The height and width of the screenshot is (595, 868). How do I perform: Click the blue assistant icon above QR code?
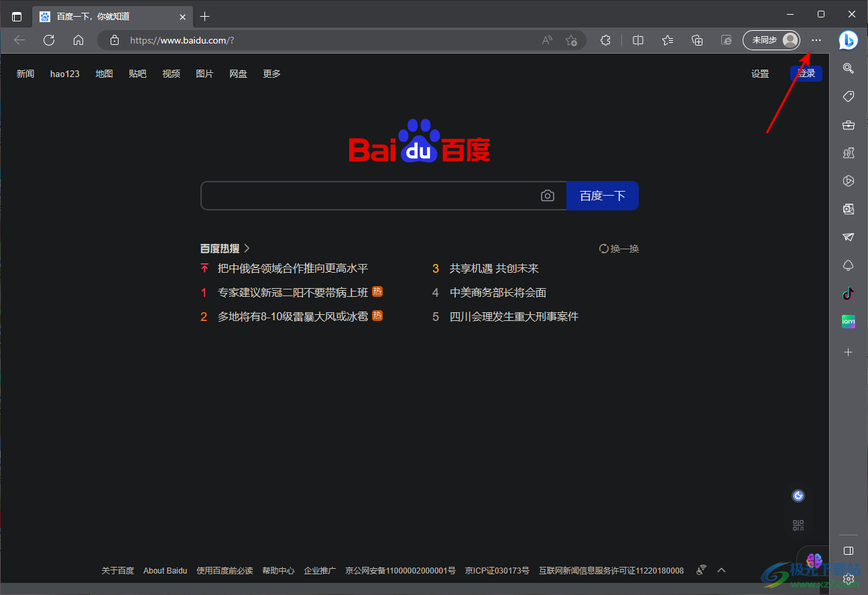[798, 496]
